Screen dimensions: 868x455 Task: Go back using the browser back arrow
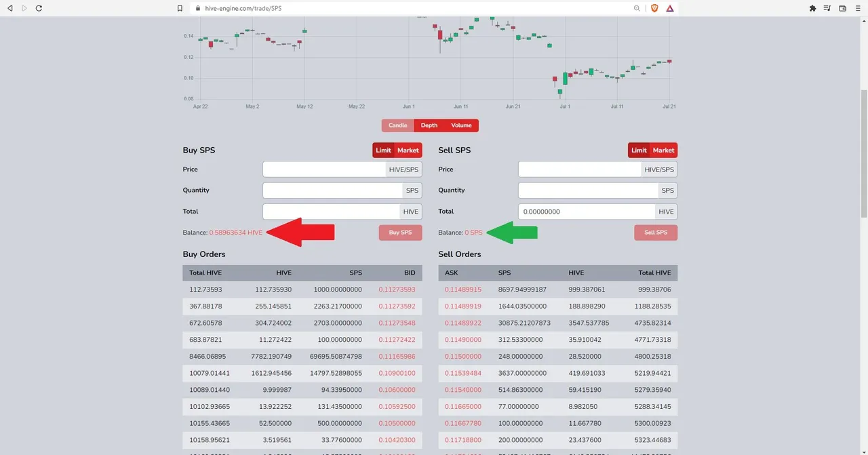[x=9, y=8]
